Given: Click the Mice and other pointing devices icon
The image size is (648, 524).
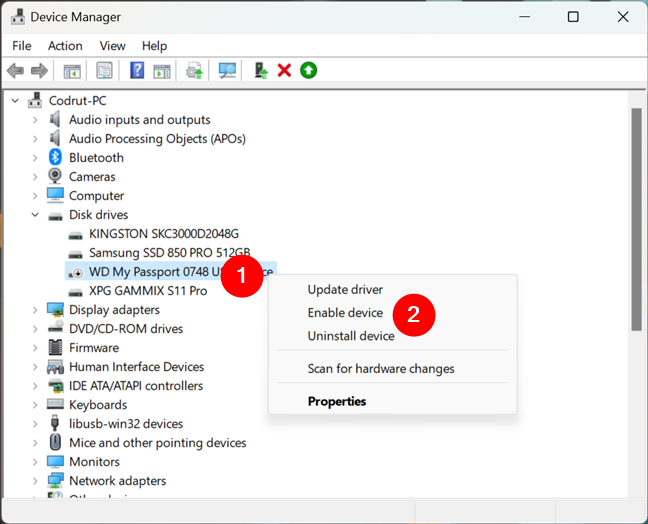Looking at the screenshot, I should [x=55, y=443].
